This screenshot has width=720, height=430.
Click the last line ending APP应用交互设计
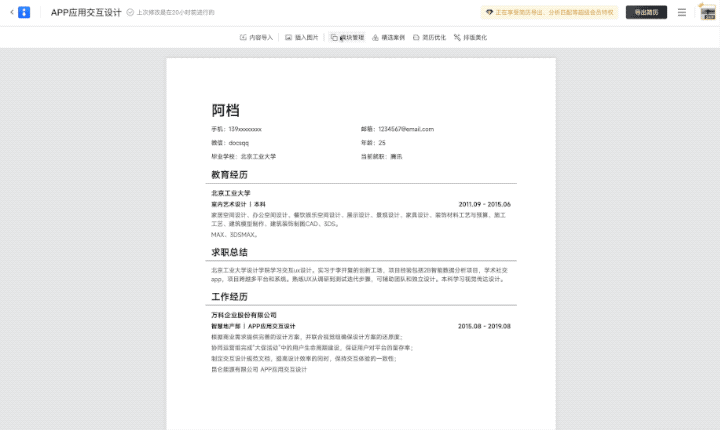259,369
